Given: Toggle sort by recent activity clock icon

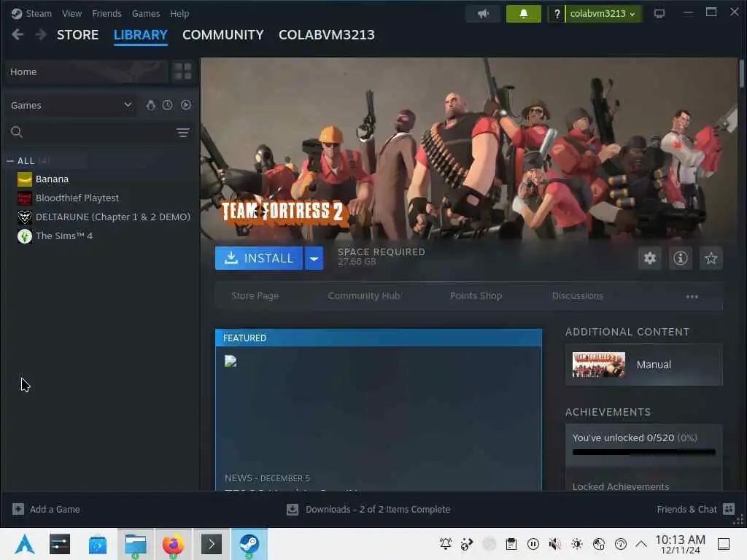Looking at the screenshot, I should 167,105.
